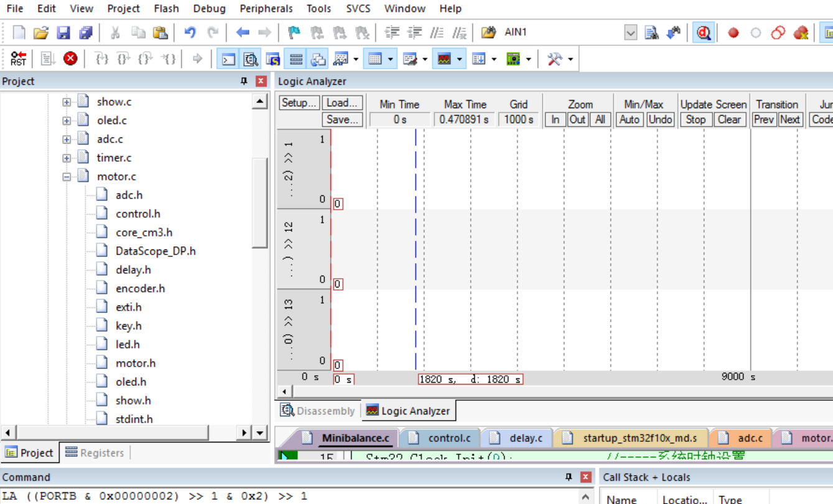Click the Transition Next button

790,119
